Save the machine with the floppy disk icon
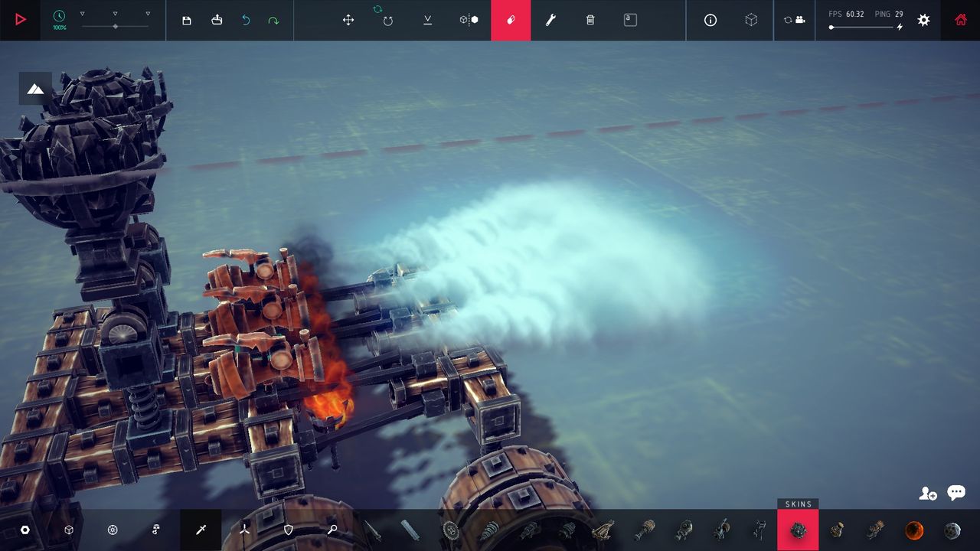This screenshot has width=980, height=551. (187, 20)
